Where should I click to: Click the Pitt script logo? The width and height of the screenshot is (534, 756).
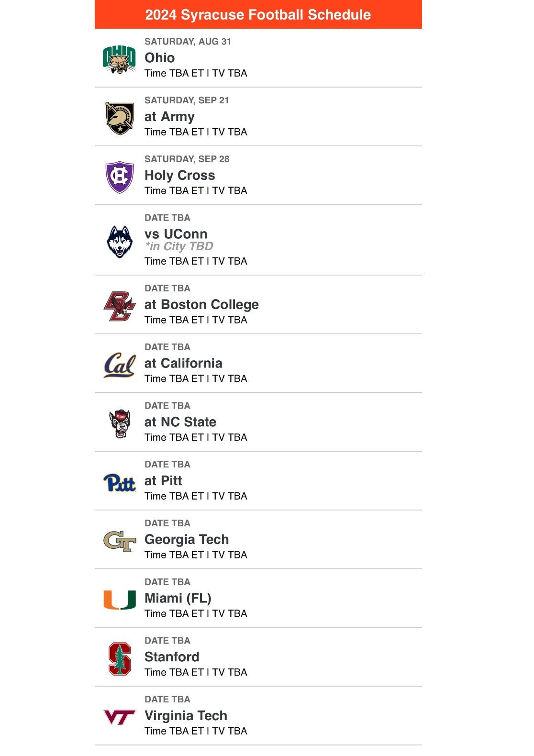120,483
